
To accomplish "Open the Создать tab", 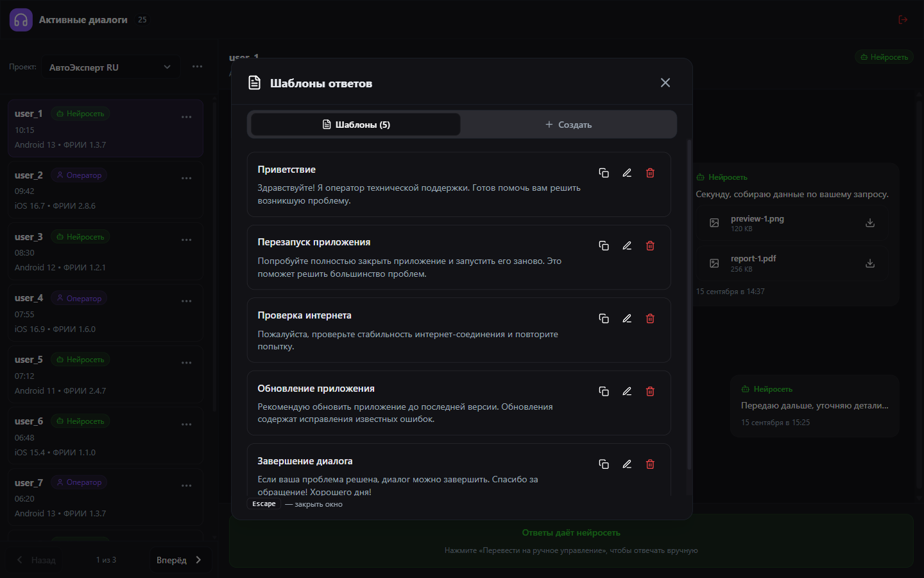I will [x=568, y=125].
